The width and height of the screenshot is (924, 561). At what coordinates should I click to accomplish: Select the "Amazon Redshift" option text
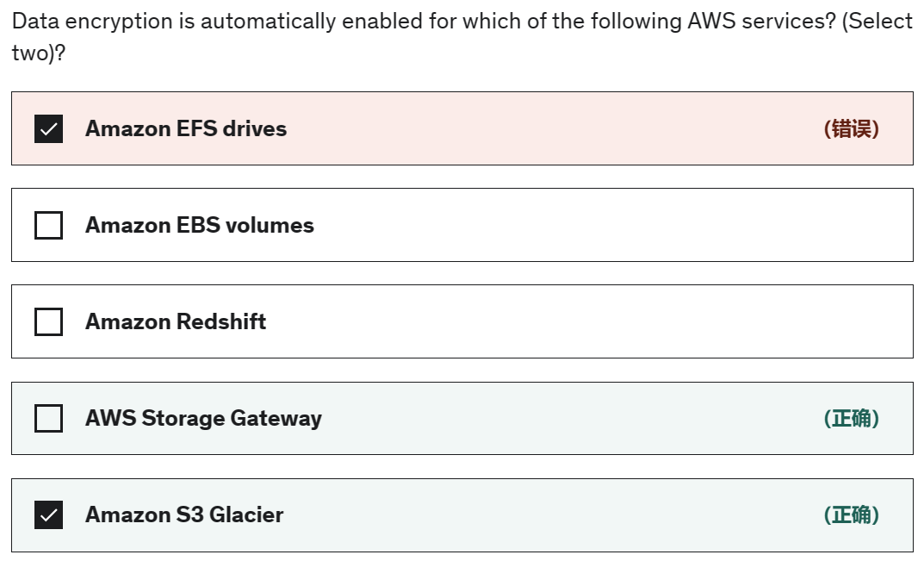point(176,322)
